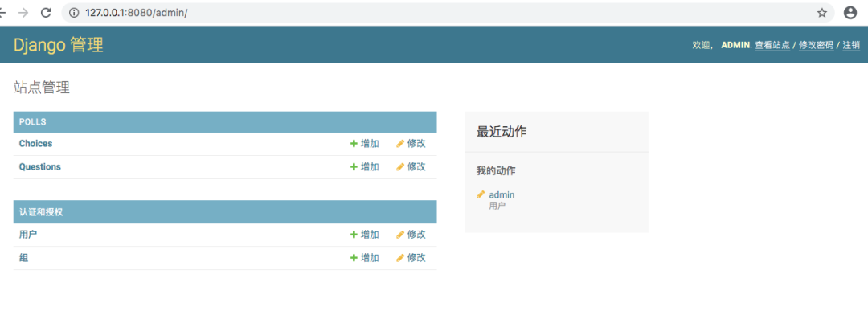This screenshot has height=311, width=868.
Task: Open the Choices model list
Action: 35,143
